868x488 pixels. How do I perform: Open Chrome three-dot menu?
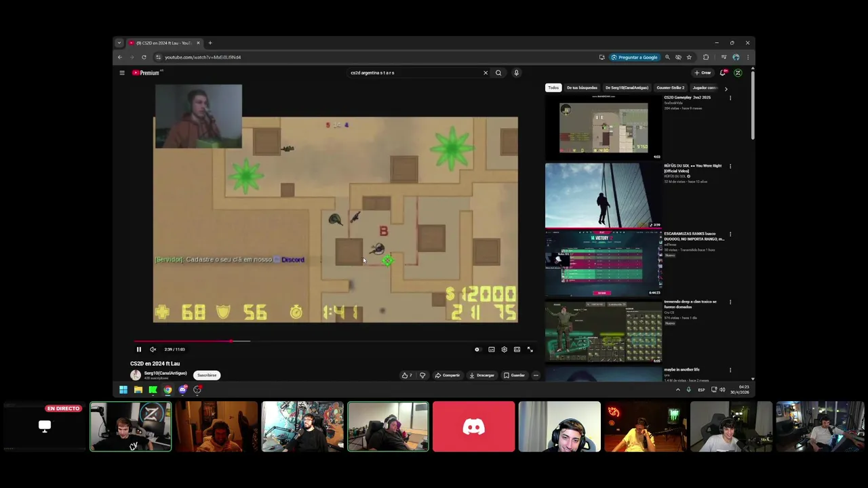pos(748,57)
